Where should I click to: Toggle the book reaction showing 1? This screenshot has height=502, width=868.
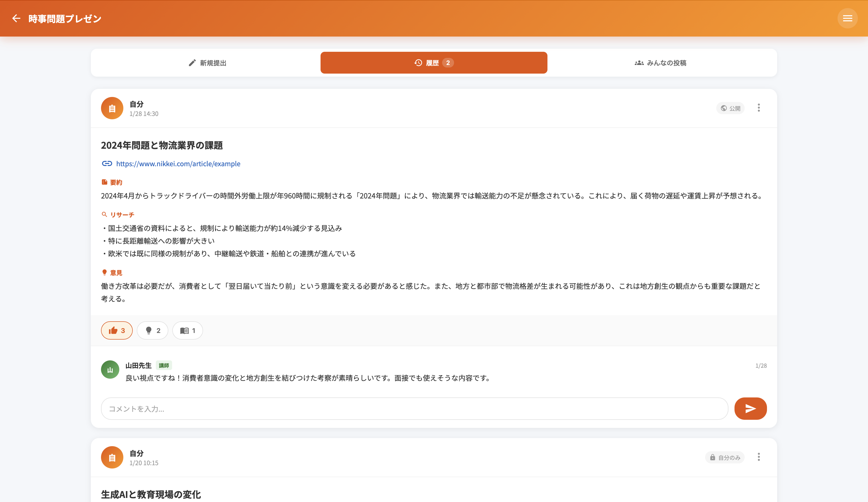pos(187,331)
